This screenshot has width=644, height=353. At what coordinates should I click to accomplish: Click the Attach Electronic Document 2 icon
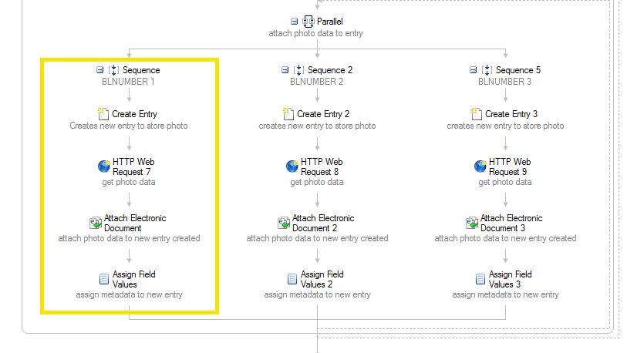pos(284,223)
